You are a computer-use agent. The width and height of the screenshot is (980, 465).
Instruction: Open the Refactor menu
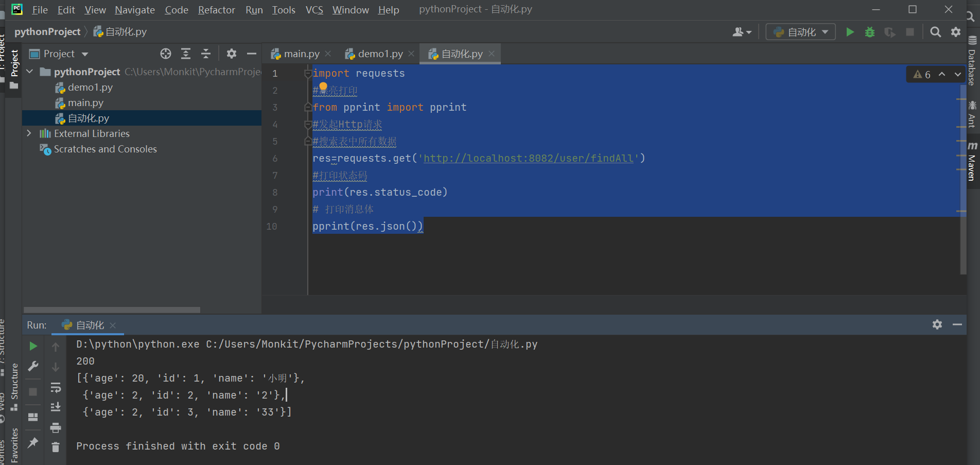216,10
